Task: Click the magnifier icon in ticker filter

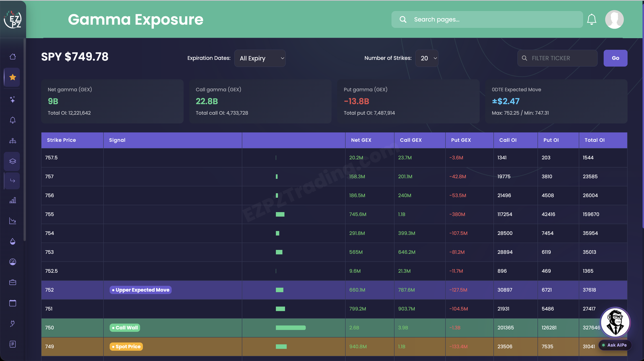Action: (x=524, y=58)
